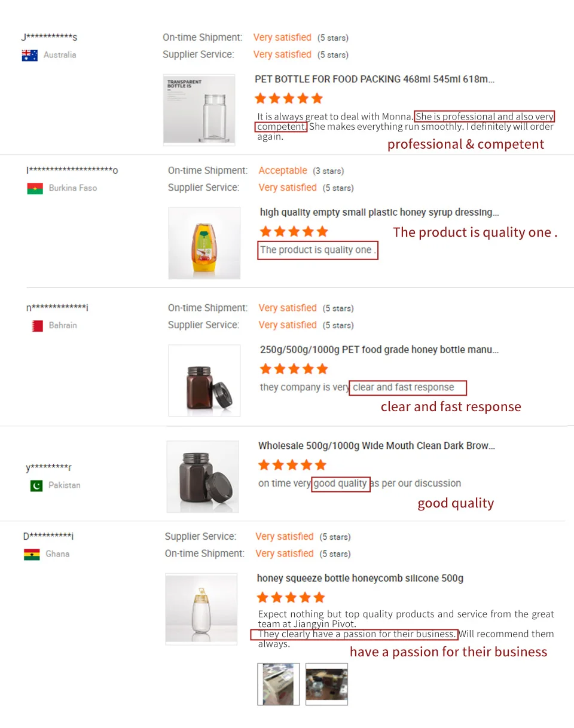Image resolution: width=574 pixels, height=728 pixels.
Task: Click the Bahrain flag icon
Action: pos(37,326)
